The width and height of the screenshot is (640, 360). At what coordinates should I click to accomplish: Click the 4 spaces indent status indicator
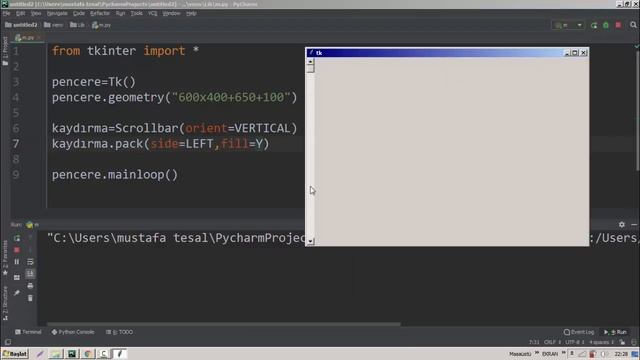(601, 342)
